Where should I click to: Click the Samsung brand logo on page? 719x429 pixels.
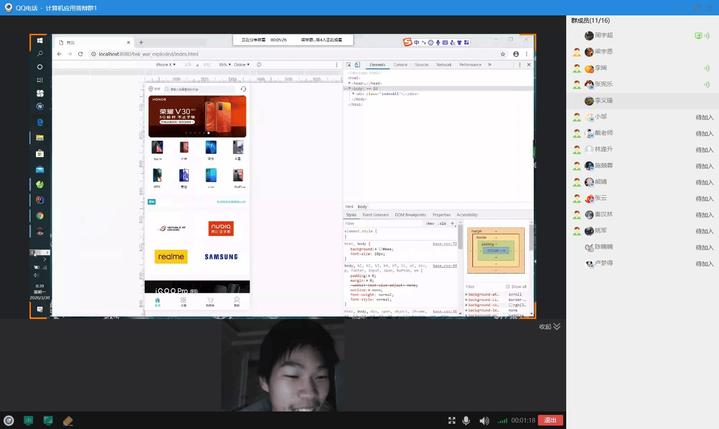[x=221, y=257]
